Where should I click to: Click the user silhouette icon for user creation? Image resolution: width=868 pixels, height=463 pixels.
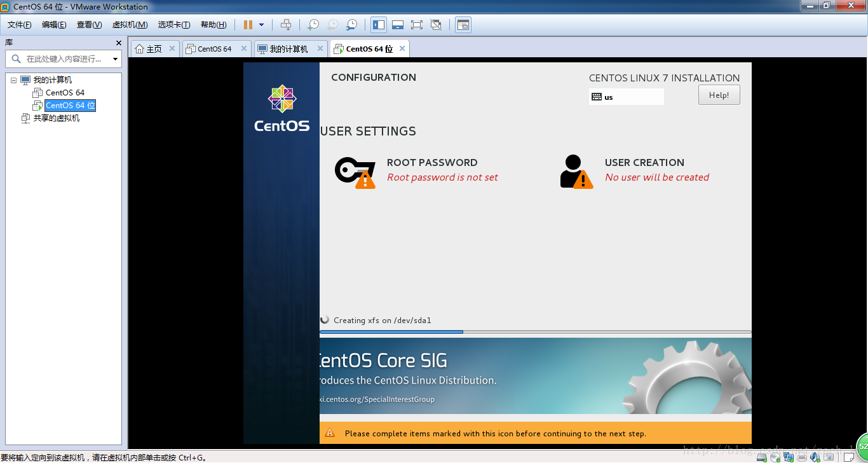(576, 172)
